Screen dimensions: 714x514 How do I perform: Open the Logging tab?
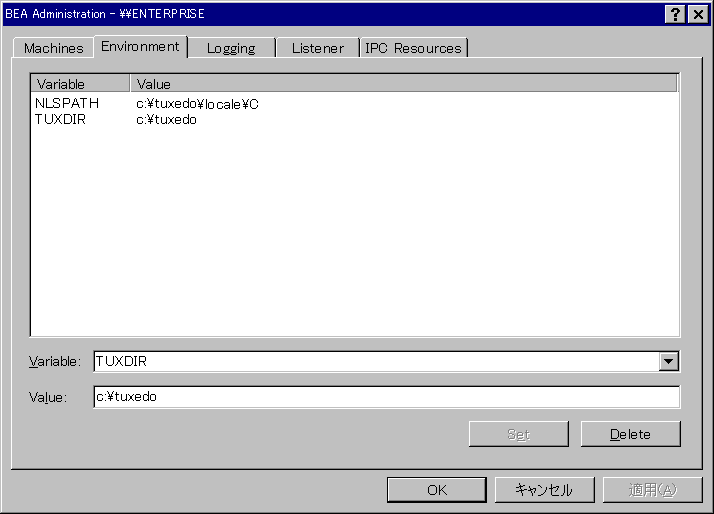click(231, 48)
